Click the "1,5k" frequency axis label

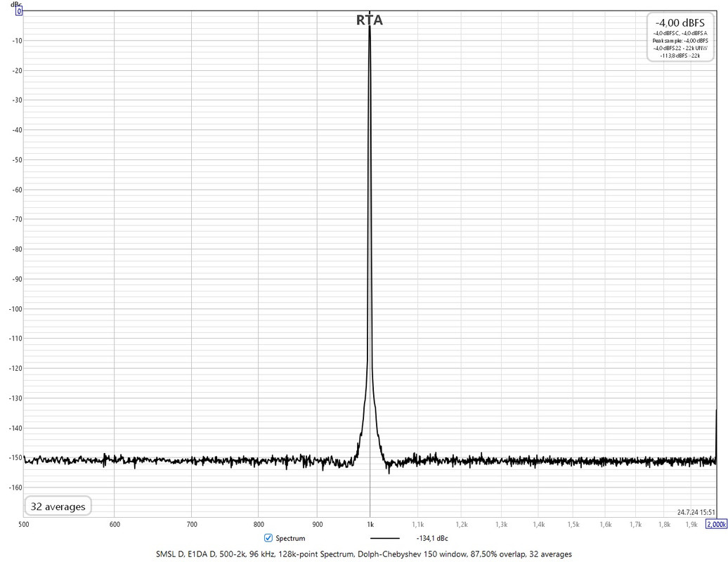coord(573,524)
